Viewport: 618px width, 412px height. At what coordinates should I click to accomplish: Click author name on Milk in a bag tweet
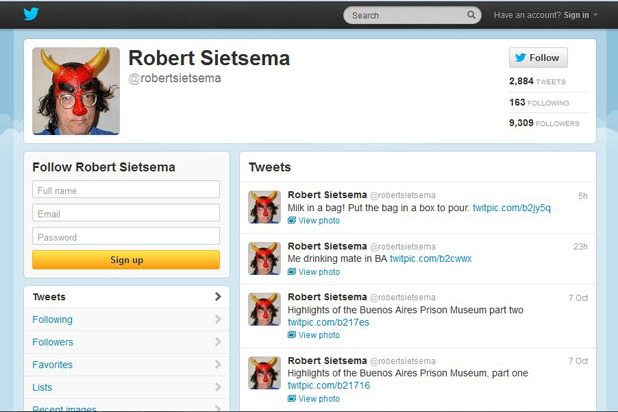tap(327, 195)
